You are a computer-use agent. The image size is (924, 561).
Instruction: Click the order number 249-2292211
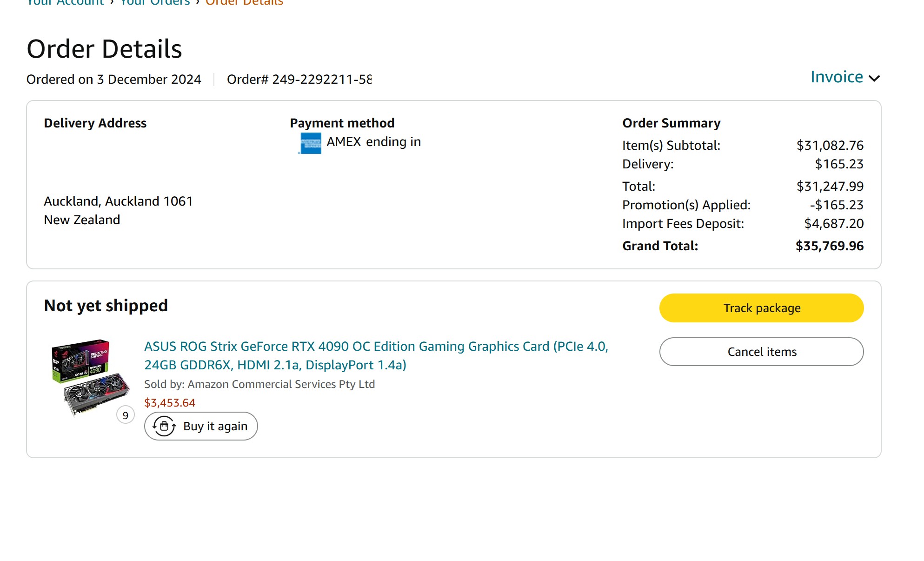pos(299,80)
